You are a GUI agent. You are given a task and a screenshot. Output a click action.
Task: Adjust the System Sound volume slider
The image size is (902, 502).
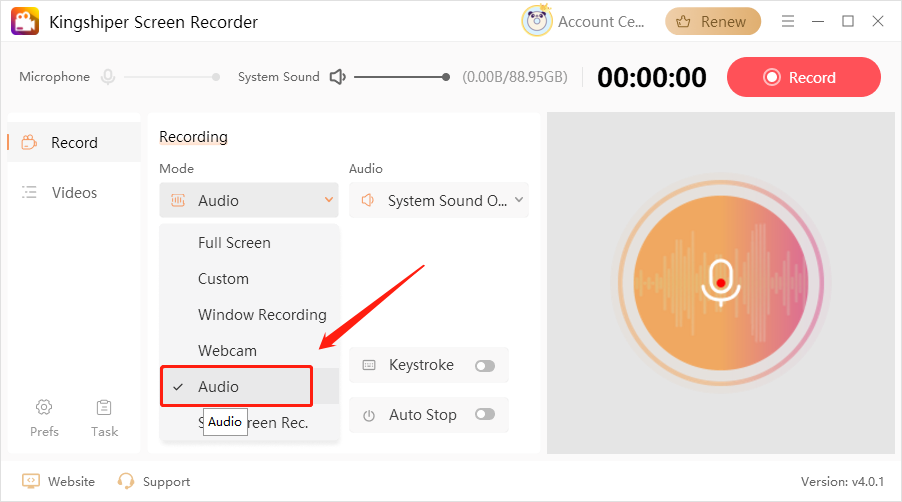[402, 77]
